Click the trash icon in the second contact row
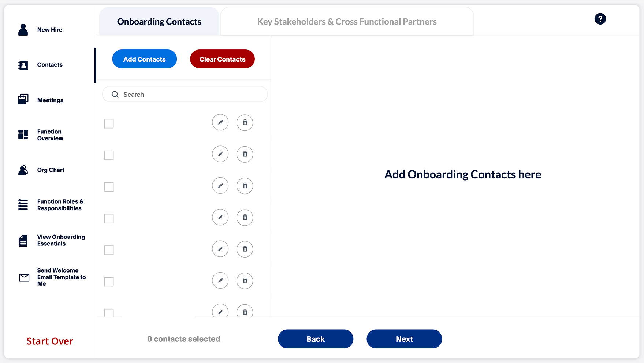The image size is (644, 363). click(245, 154)
